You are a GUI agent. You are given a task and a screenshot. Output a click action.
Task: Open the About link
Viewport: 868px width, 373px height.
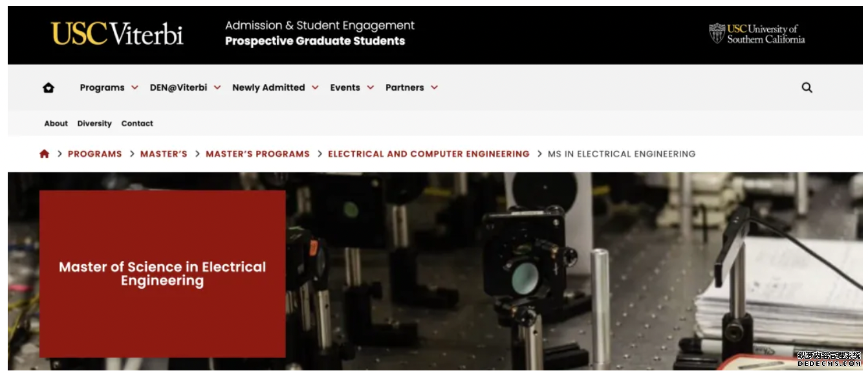click(x=56, y=124)
